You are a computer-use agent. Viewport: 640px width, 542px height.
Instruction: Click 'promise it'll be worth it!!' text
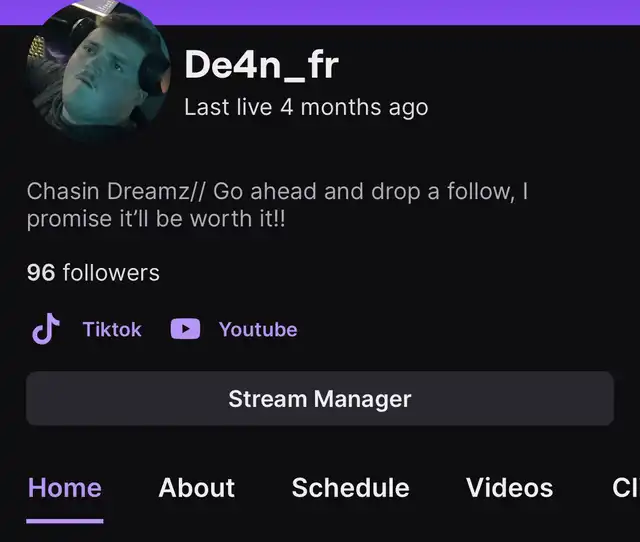click(x=156, y=219)
